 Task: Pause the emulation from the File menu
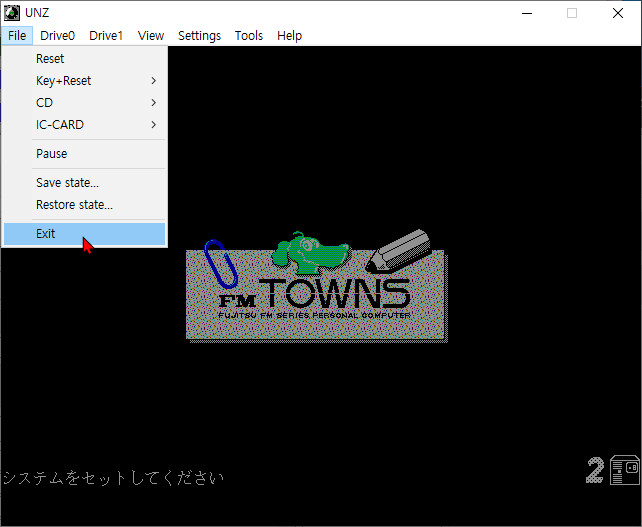[84, 154]
